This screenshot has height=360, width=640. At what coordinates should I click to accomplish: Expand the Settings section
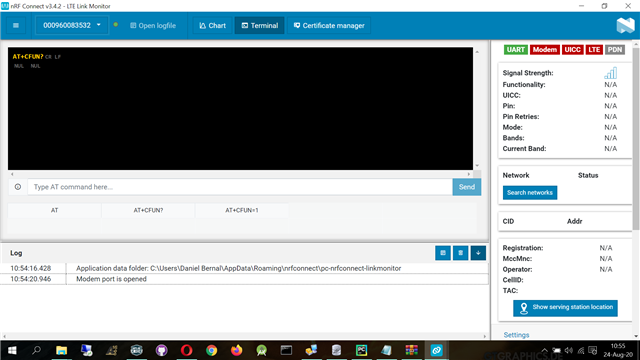(516, 335)
